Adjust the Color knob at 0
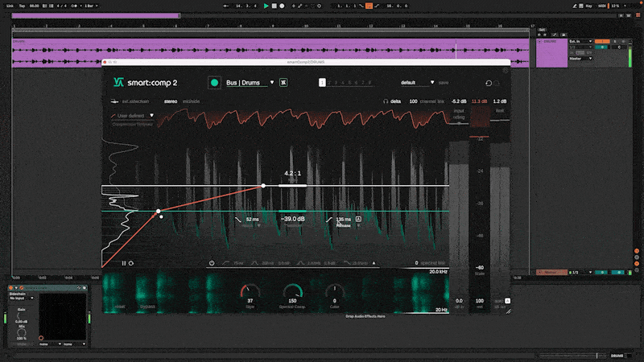644x362 pixels. 334,291
